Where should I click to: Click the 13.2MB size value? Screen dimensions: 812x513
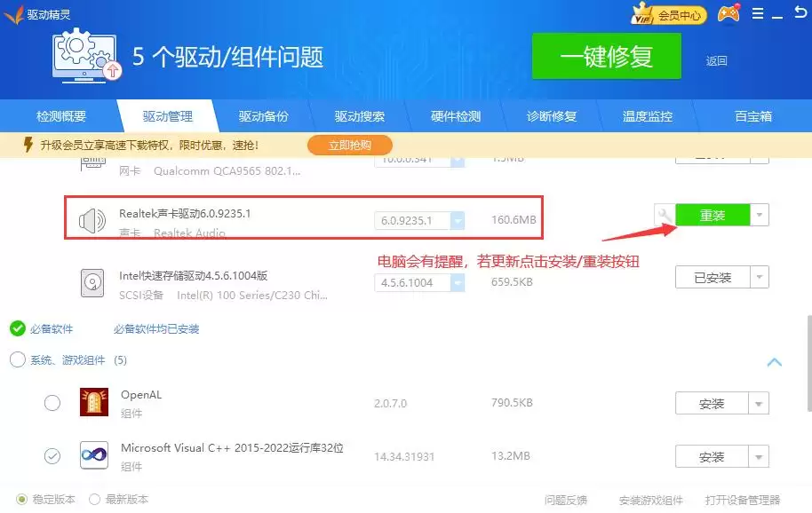[511, 455]
